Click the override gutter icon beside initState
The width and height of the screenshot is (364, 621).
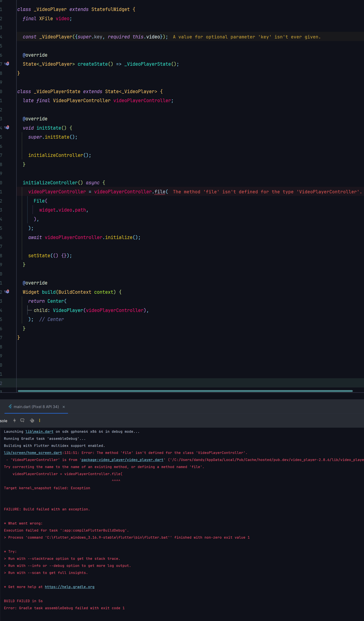coord(7,127)
